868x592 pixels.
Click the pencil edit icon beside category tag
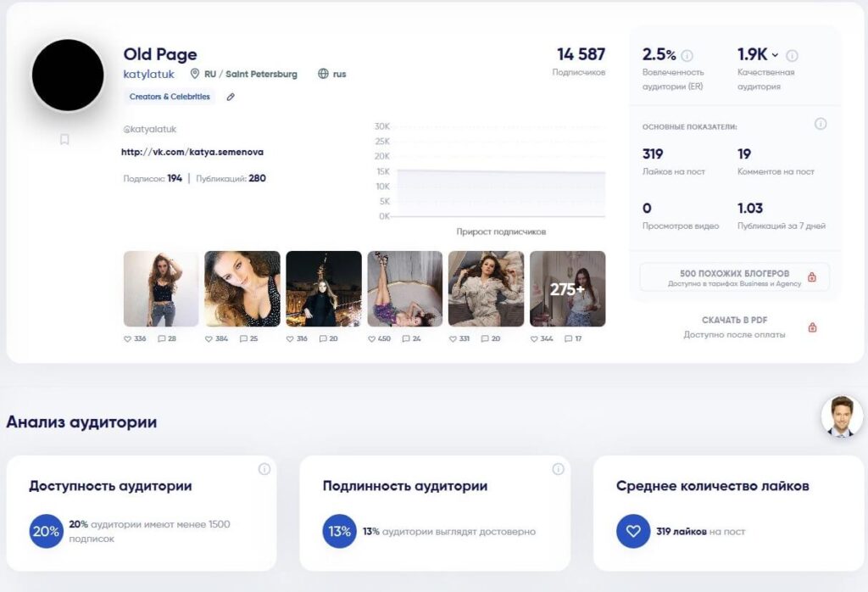coord(231,97)
